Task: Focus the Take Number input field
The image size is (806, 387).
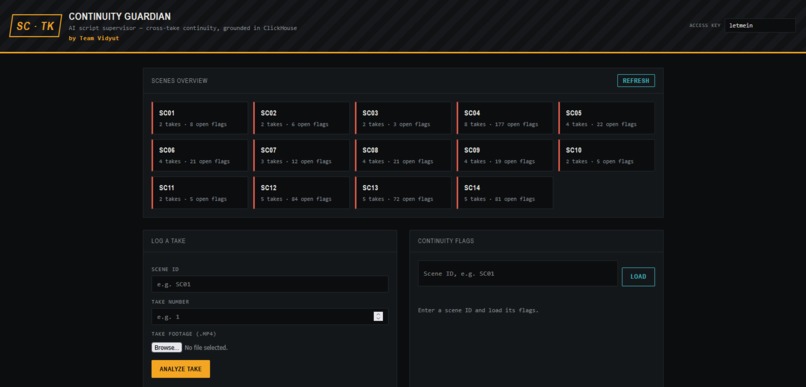Action: click(270, 317)
